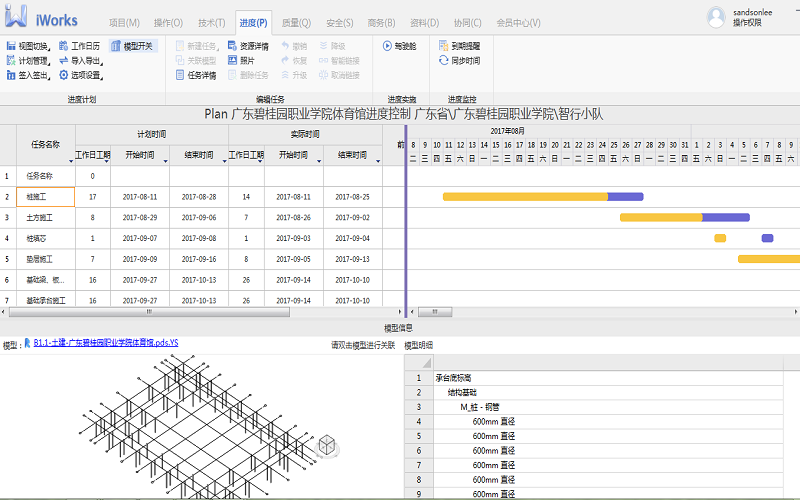Click the 签入签出 check-in/out tool

(28, 75)
